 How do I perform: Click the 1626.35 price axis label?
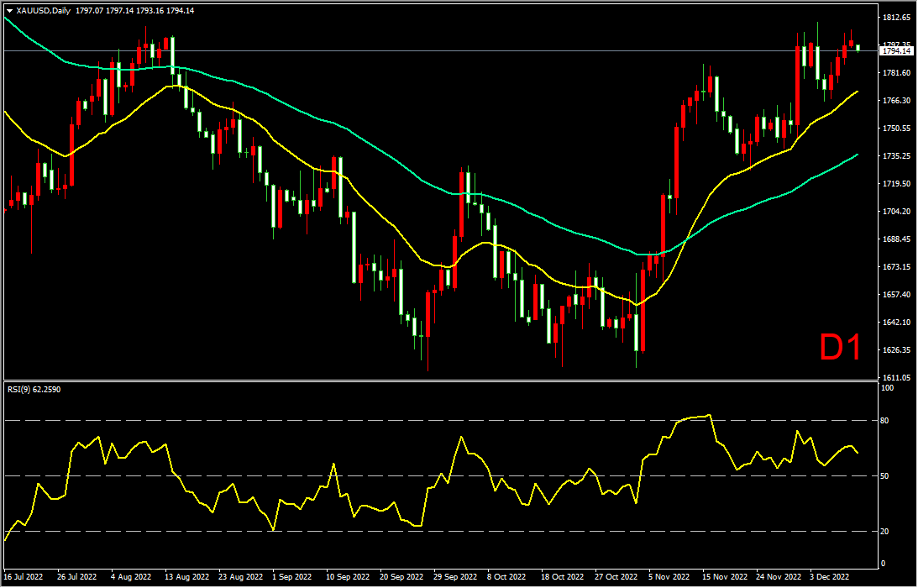point(896,350)
